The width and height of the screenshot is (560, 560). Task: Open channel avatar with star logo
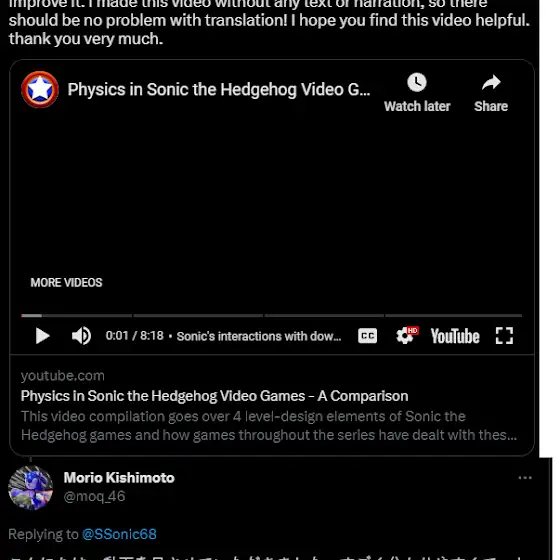(x=40, y=89)
